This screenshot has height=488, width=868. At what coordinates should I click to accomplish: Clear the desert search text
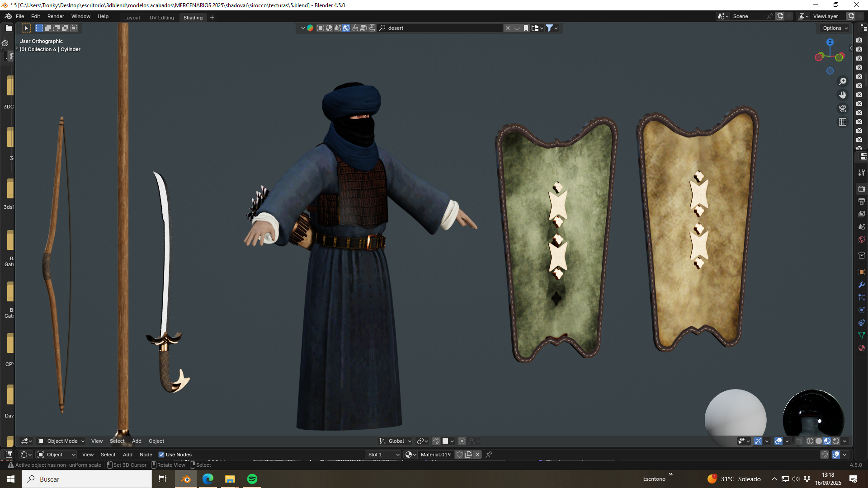(x=508, y=28)
